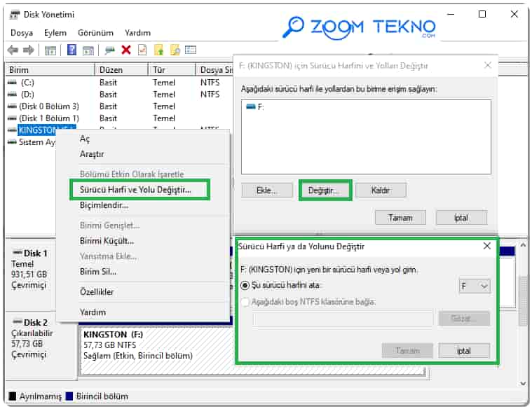
Task: Click the drive icon next to (C:)
Action: [x=12, y=83]
